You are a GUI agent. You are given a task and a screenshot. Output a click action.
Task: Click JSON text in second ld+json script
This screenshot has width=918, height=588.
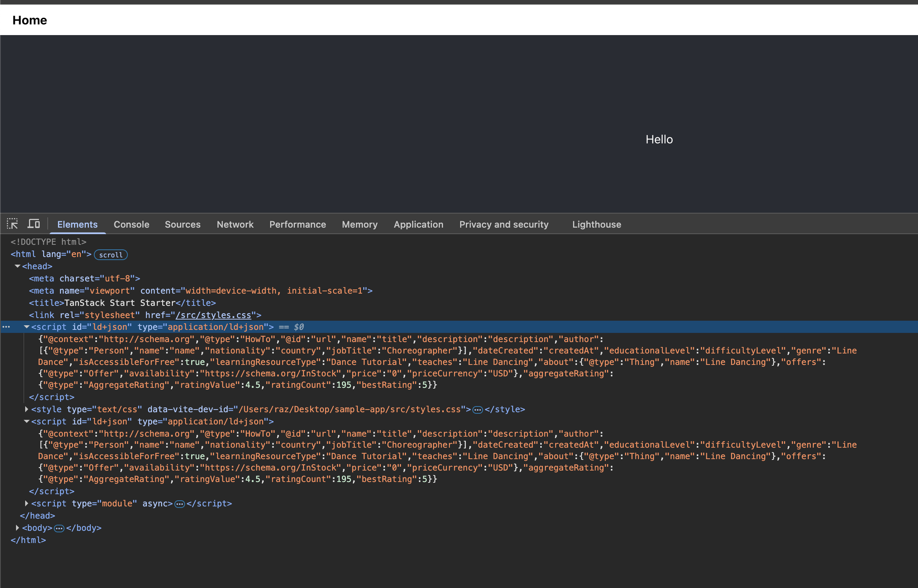[x=447, y=456]
